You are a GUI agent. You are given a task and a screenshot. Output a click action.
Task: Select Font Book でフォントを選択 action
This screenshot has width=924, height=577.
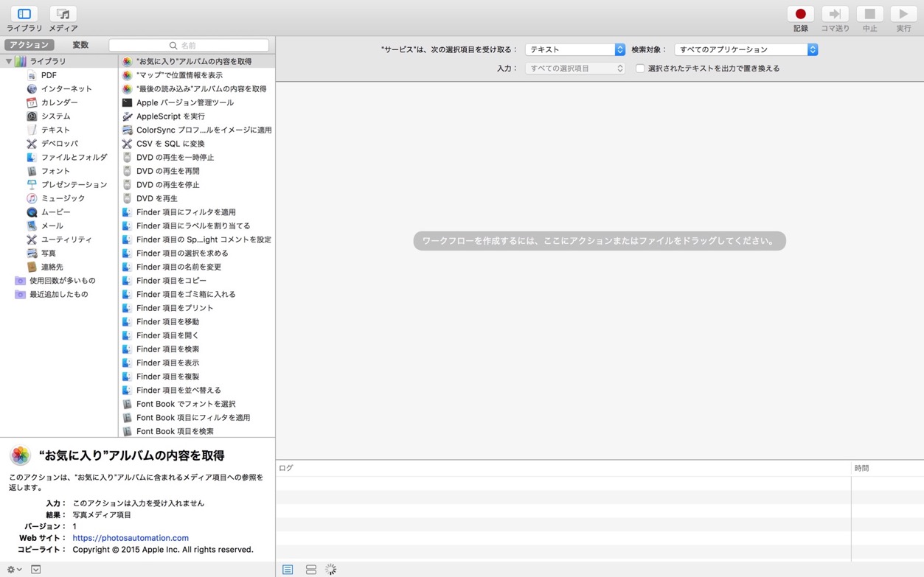pos(197,404)
